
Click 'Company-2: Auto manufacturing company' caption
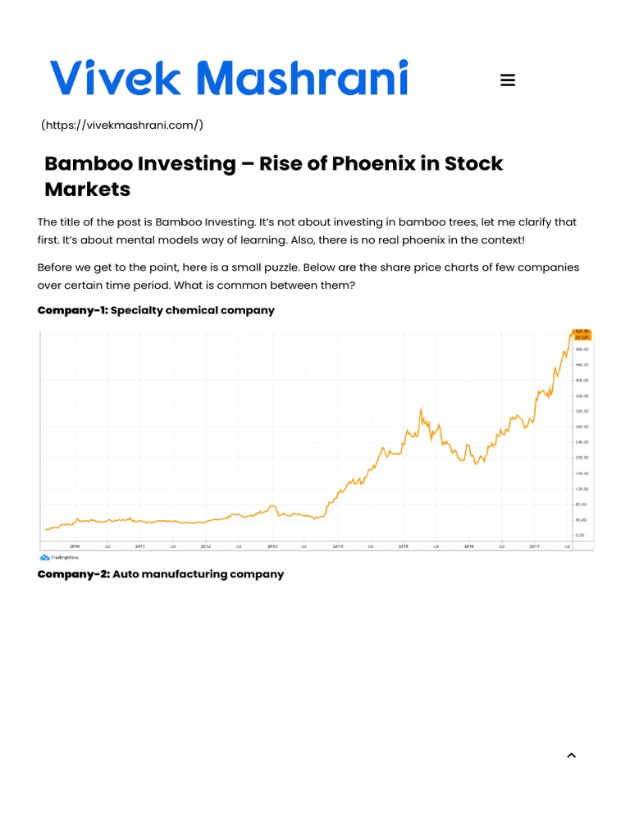[x=161, y=574]
